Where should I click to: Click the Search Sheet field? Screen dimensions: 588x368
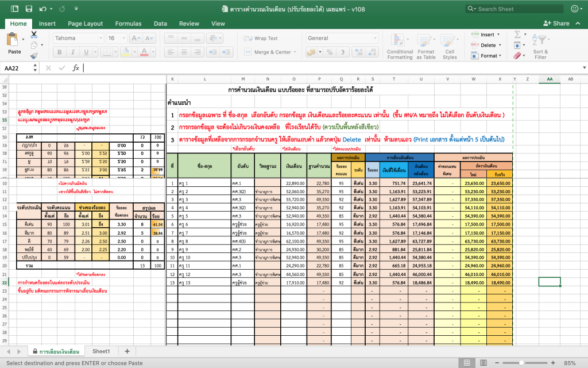tap(514, 9)
